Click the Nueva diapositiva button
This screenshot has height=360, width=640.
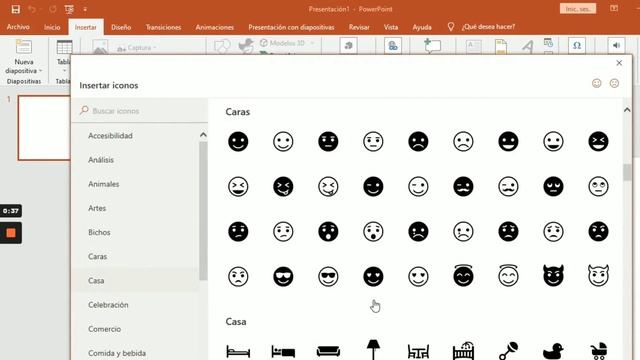tap(24, 56)
